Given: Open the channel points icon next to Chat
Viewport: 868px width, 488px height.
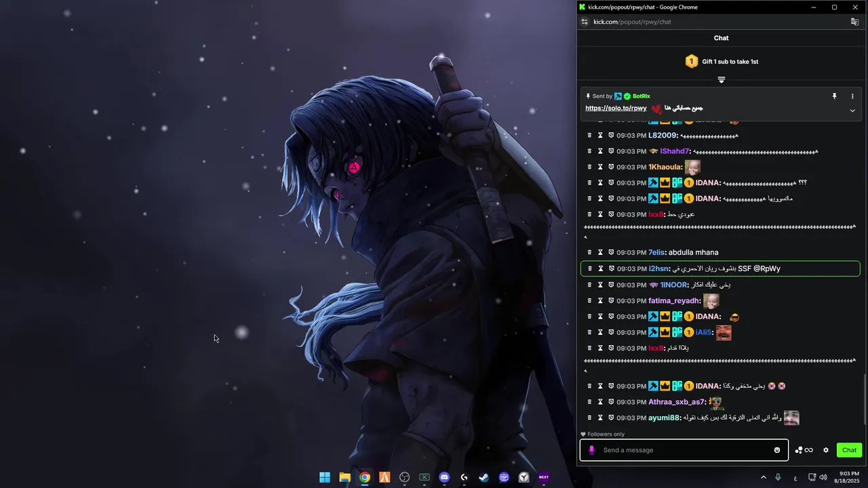Looking at the screenshot, I should (x=804, y=450).
